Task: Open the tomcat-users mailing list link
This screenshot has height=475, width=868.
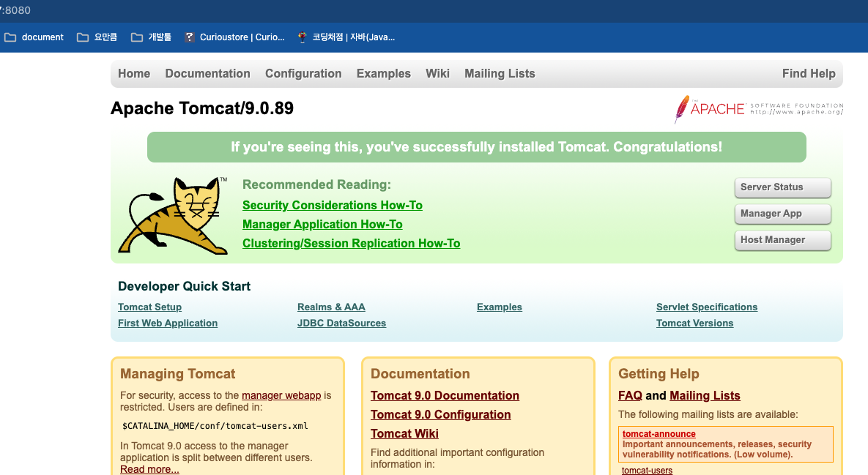Action: pos(647,471)
